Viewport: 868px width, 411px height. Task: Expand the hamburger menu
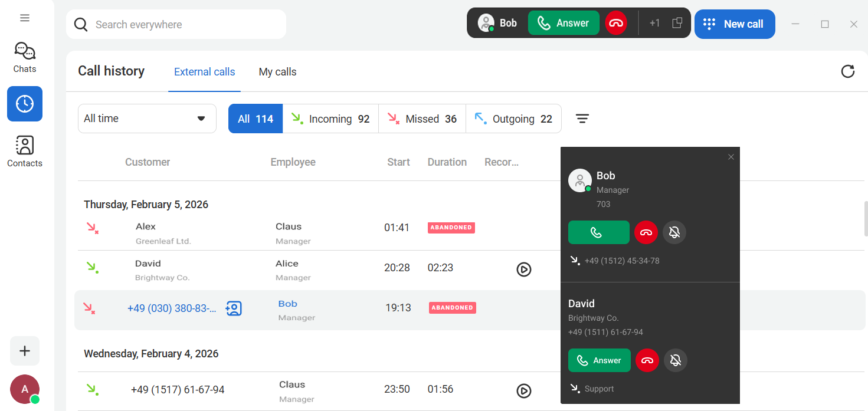[25, 18]
